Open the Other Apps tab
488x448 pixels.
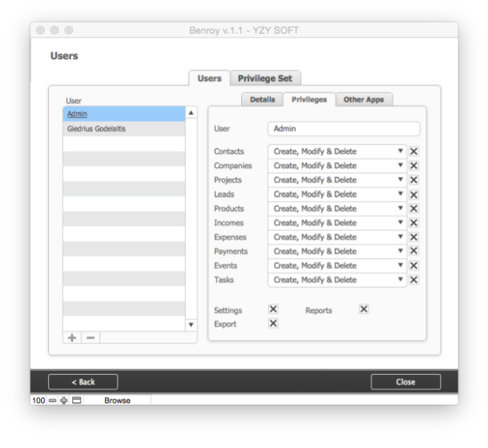pyautogui.click(x=363, y=99)
